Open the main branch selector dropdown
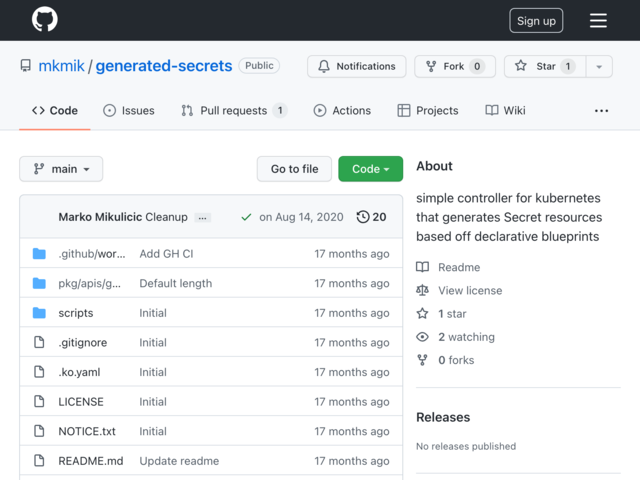Image resolution: width=640 pixels, height=480 pixels. point(61,169)
